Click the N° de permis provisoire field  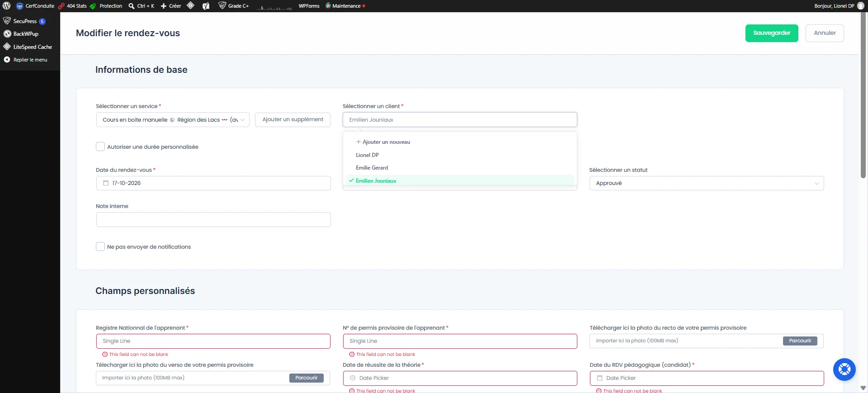(460, 341)
